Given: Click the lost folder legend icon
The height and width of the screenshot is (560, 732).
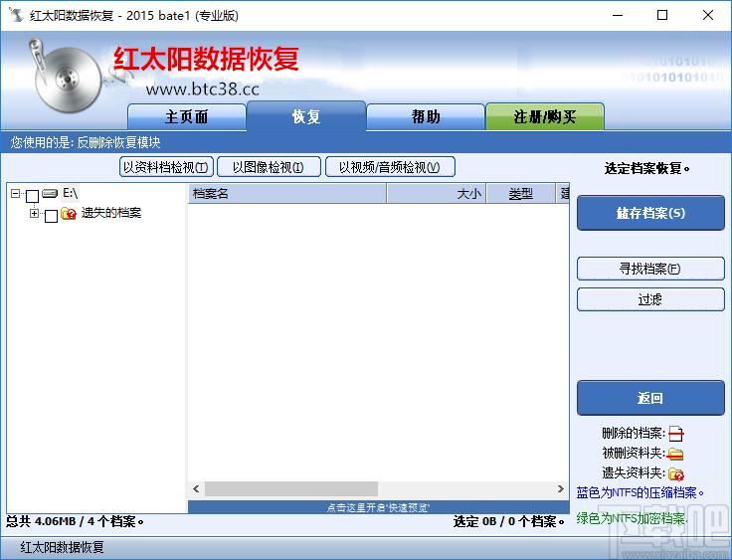Looking at the screenshot, I should click(675, 473).
